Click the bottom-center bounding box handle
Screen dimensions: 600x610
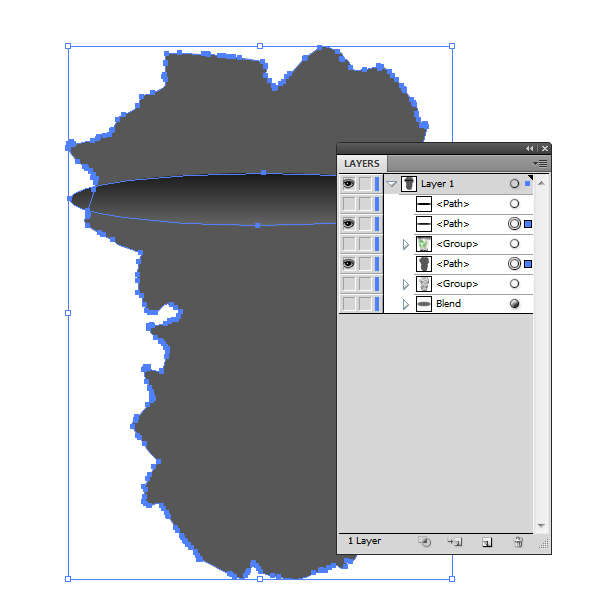point(260,579)
